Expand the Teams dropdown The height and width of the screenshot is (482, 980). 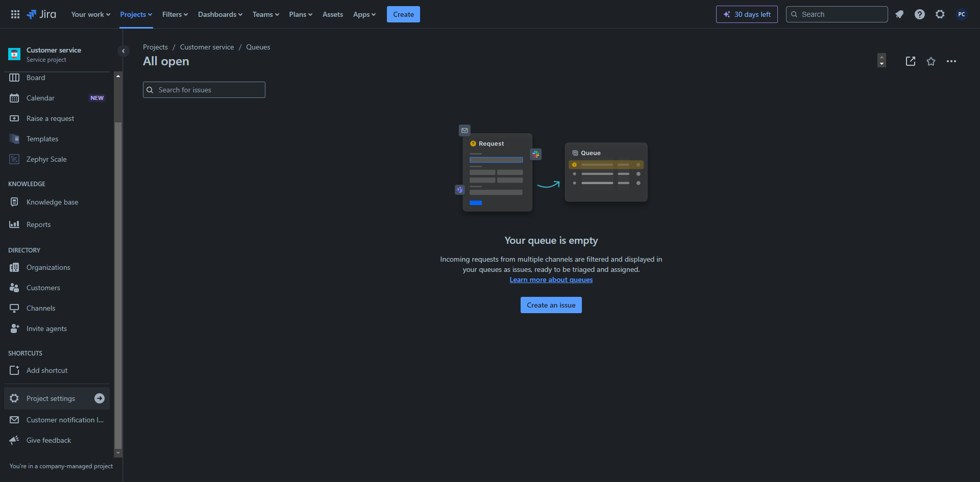(266, 14)
